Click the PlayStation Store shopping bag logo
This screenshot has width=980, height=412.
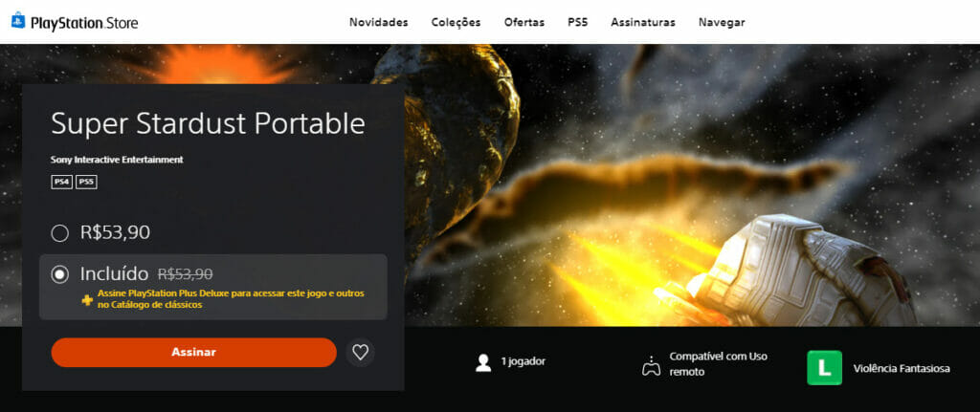coord(18,21)
